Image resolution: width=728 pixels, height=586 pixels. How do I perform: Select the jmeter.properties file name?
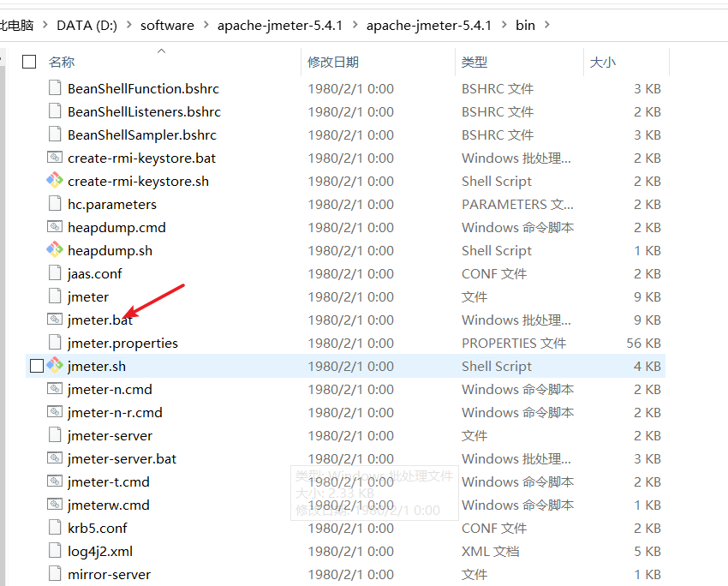click(x=122, y=344)
